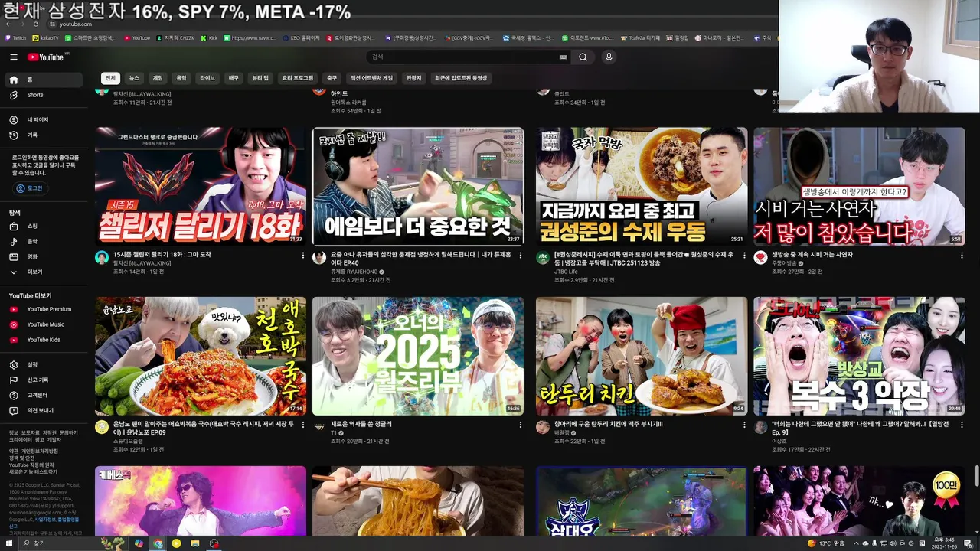Select the 액션 어드벤처 게임 filter chip

pyautogui.click(x=371, y=78)
